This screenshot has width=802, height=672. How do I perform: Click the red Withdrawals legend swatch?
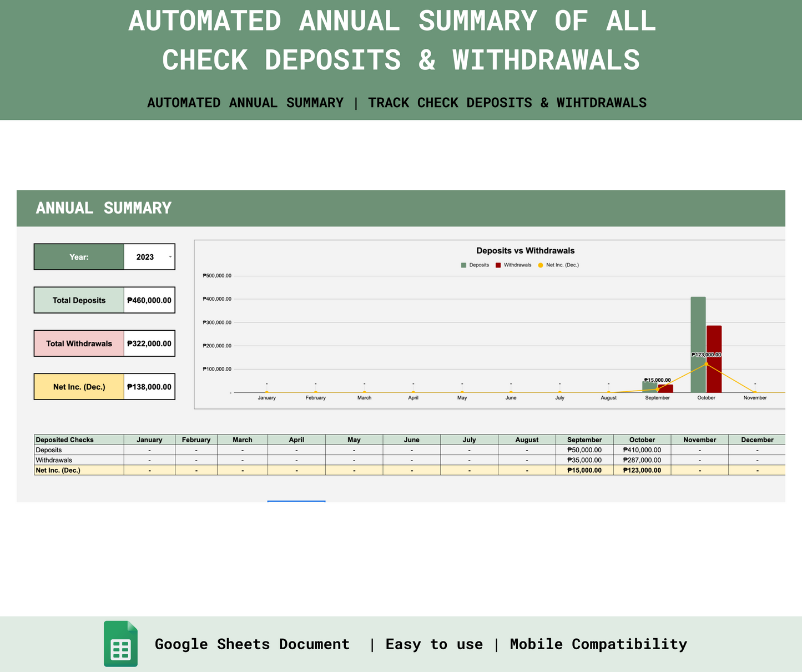[498, 265]
